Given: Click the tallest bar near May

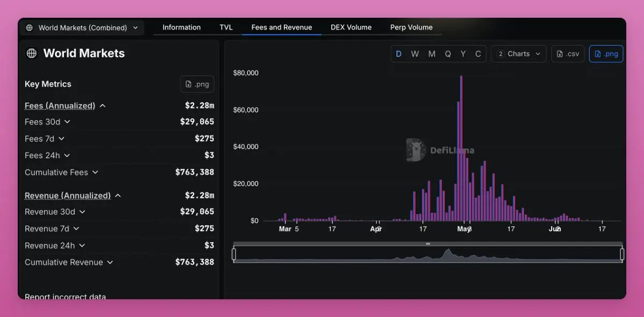Looking at the screenshot, I should pos(461,148).
